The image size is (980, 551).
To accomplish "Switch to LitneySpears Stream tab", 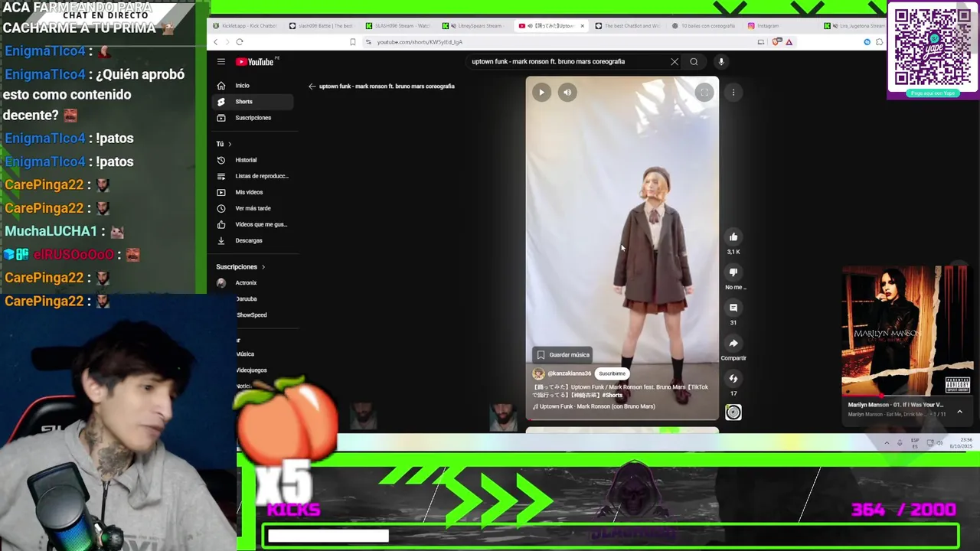I will 475,26.
